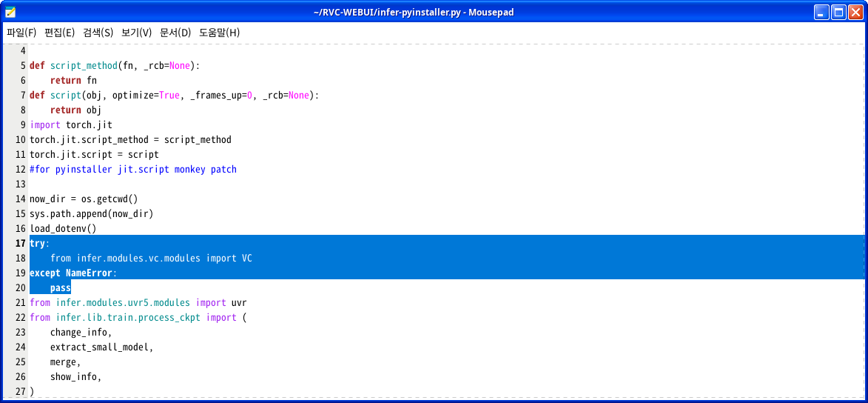Click the 'show_info,' line
Image resolution: width=868 pixels, height=403 pixels.
(76, 377)
